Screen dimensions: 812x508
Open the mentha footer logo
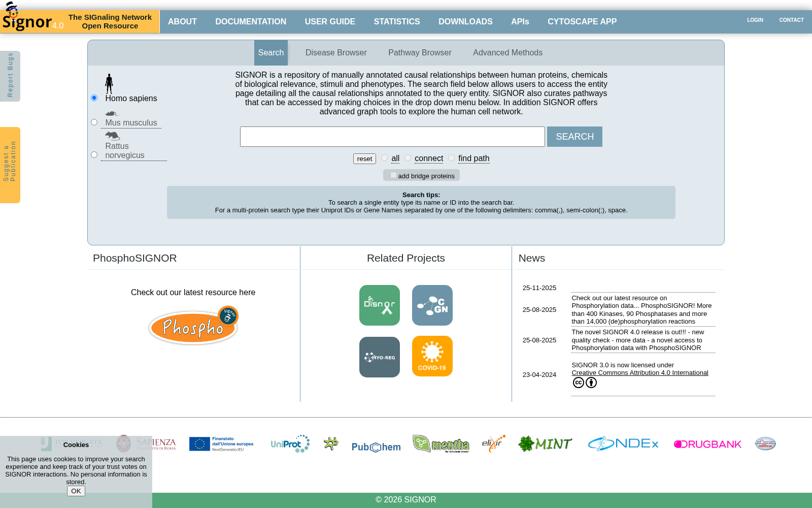[441, 443]
